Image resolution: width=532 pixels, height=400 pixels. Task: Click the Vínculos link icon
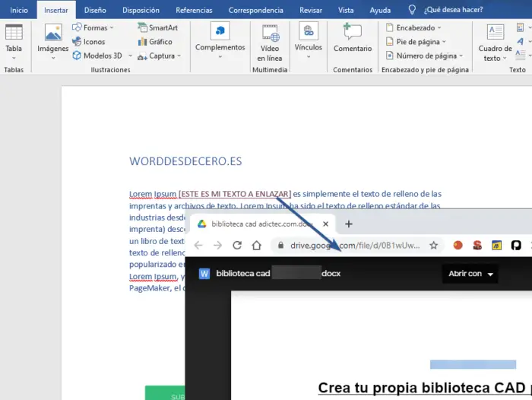pyautogui.click(x=309, y=31)
